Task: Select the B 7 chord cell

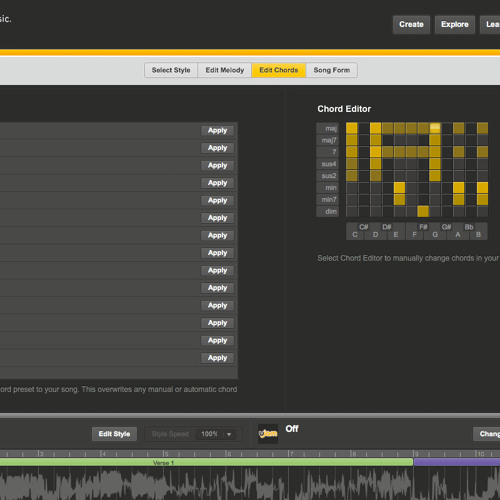Action: pyautogui.click(x=482, y=152)
